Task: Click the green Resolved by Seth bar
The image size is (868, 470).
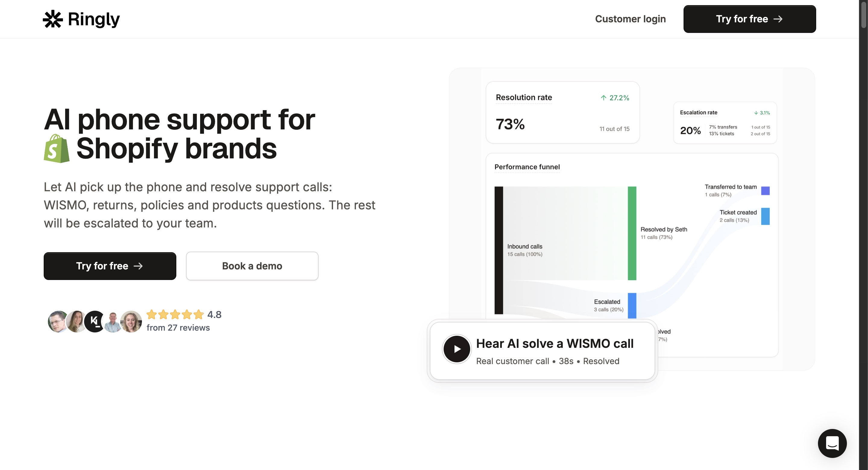Action: [x=632, y=233]
